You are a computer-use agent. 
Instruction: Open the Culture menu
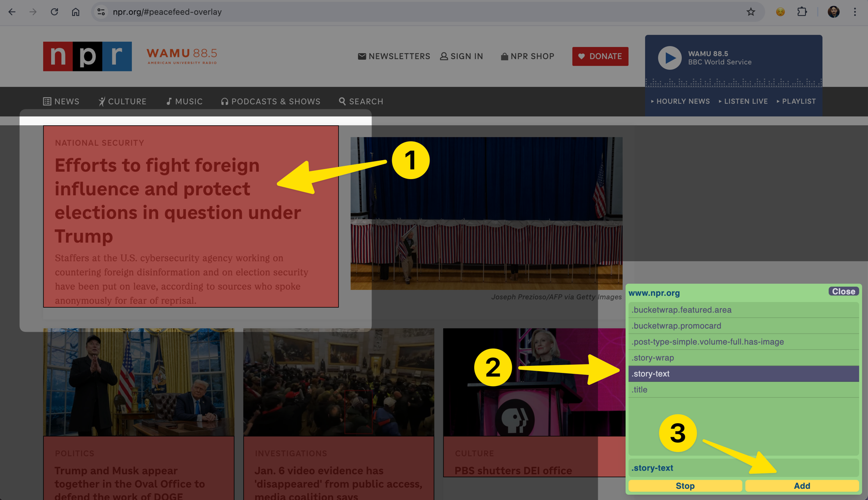pyautogui.click(x=122, y=101)
